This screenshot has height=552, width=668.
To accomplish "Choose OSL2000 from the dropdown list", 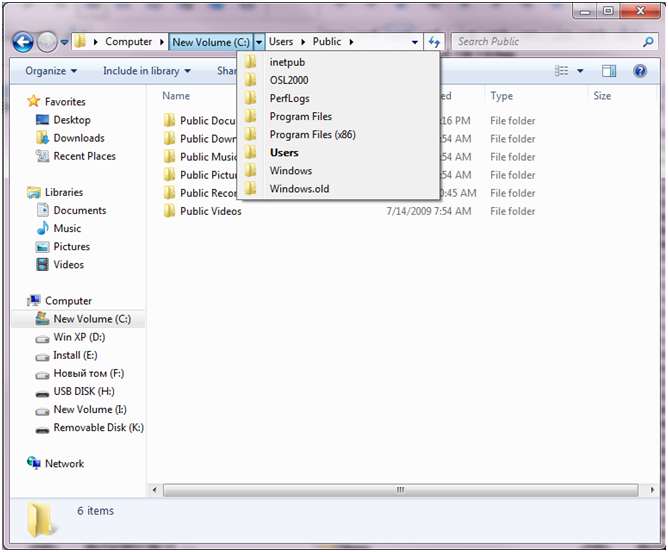I will pos(338,80).
